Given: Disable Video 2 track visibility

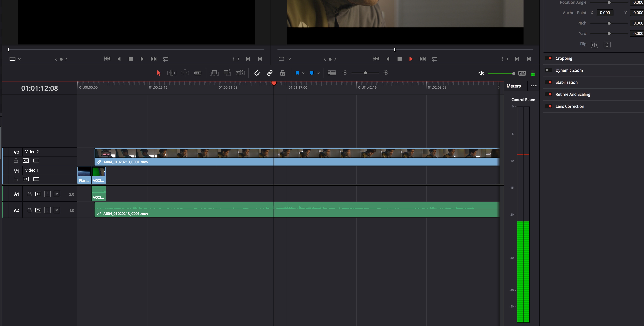Looking at the screenshot, I should 36,161.
